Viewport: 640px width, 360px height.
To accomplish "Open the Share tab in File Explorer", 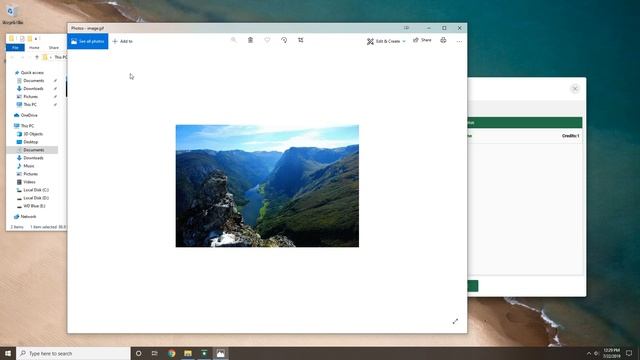I will coord(53,48).
